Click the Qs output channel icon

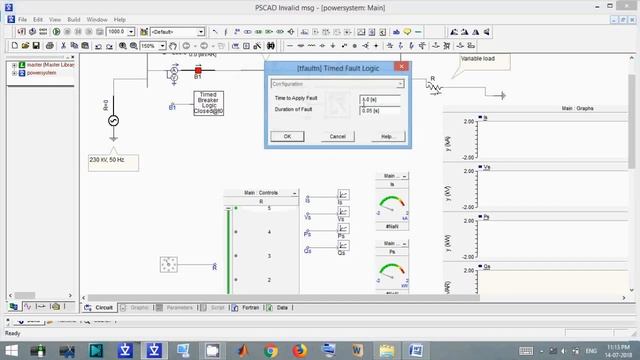[343, 245]
